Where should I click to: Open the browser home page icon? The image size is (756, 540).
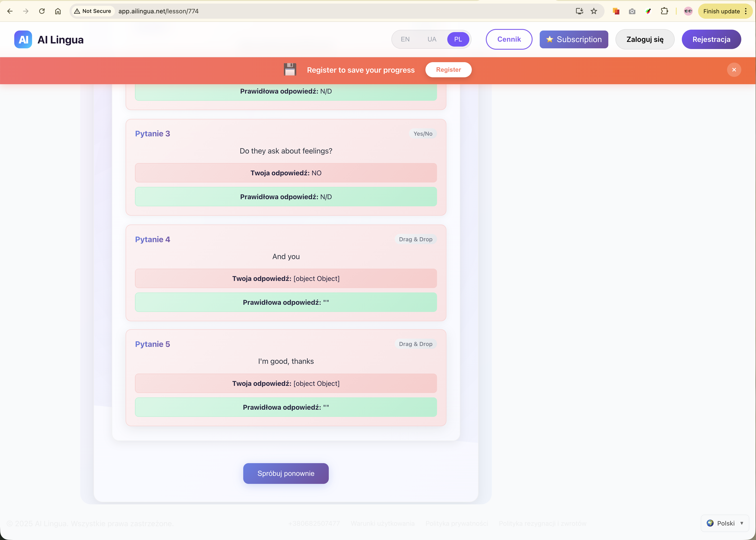(58, 11)
